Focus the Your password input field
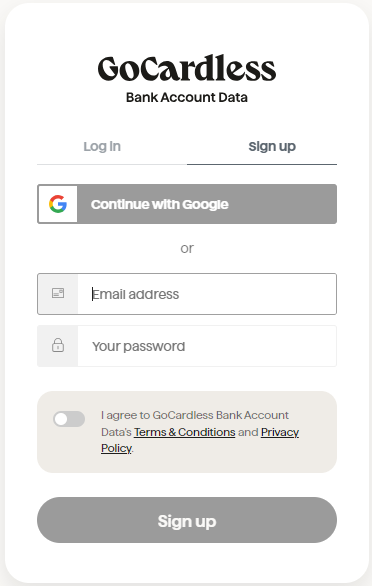The width and height of the screenshot is (372, 586). click(207, 346)
